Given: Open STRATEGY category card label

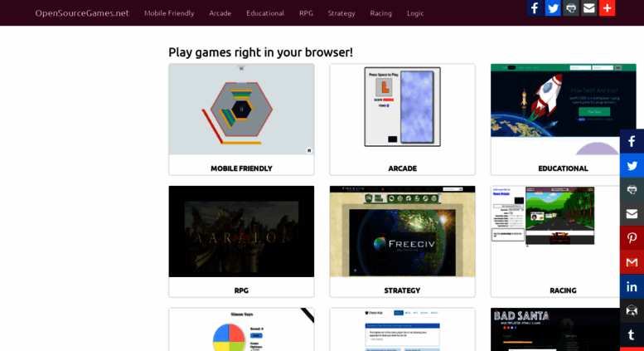Looking at the screenshot, I should point(403,290).
